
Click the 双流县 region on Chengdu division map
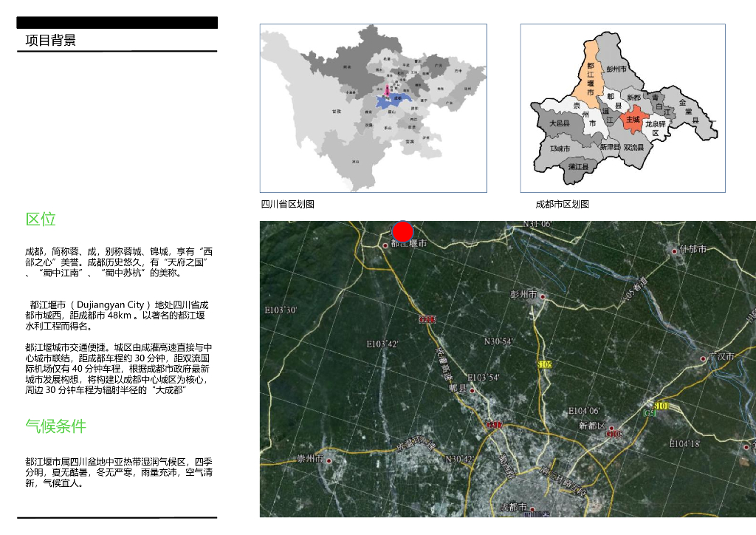[633, 148]
